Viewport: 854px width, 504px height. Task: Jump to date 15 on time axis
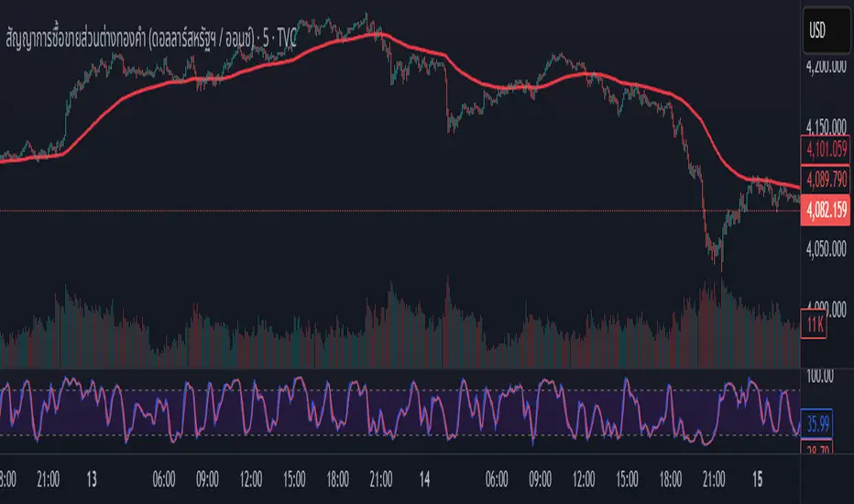point(755,477)
